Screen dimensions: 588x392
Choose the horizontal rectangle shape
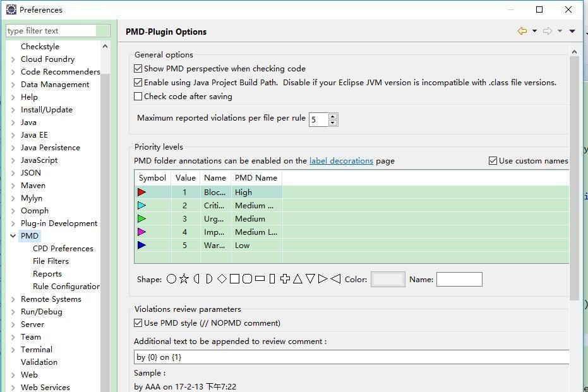click(260, 279)
